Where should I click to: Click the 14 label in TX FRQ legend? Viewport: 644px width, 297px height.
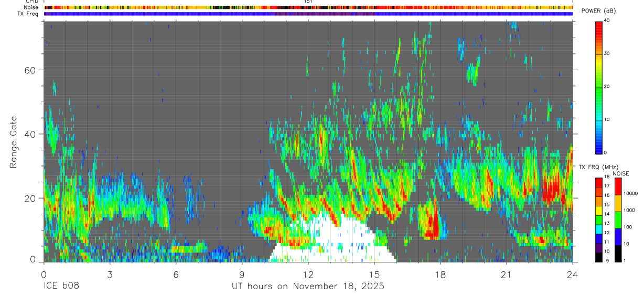pos(607,214)
